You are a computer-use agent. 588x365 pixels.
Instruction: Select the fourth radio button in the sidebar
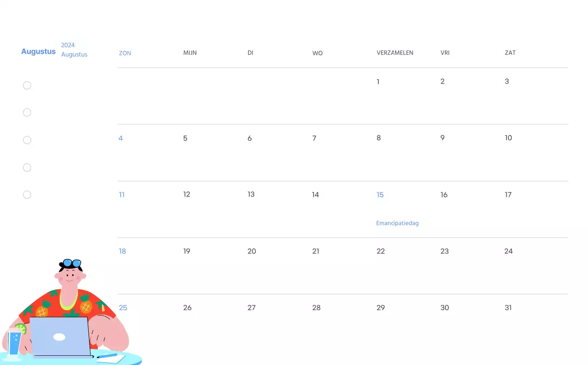coord(27,168)
